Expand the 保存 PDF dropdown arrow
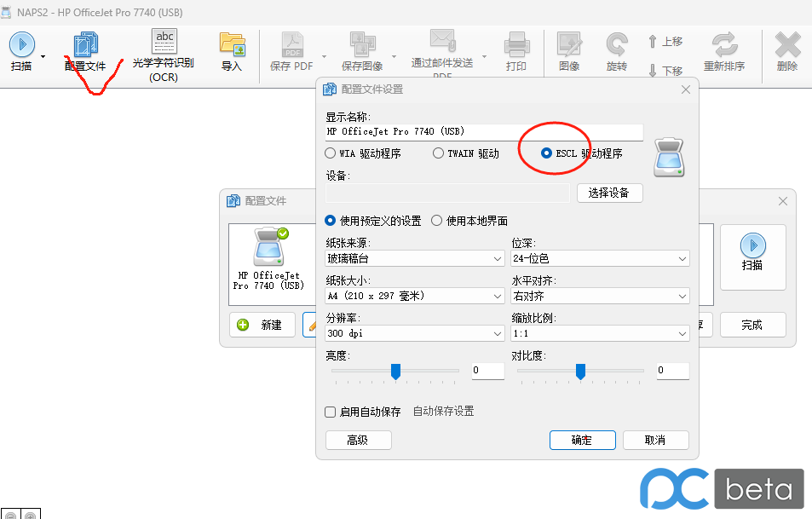This screenshot has height=519, width=812. (x=324, y=56)
